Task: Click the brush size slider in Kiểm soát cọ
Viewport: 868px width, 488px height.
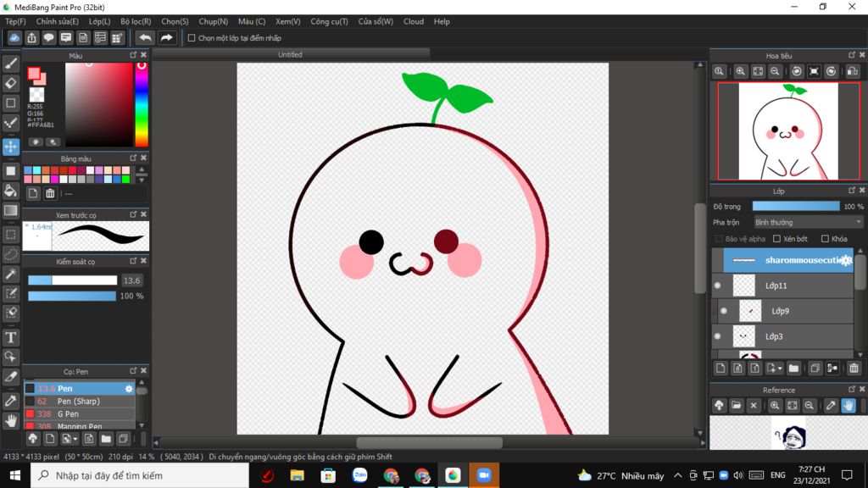Action: tap(73, 280)
